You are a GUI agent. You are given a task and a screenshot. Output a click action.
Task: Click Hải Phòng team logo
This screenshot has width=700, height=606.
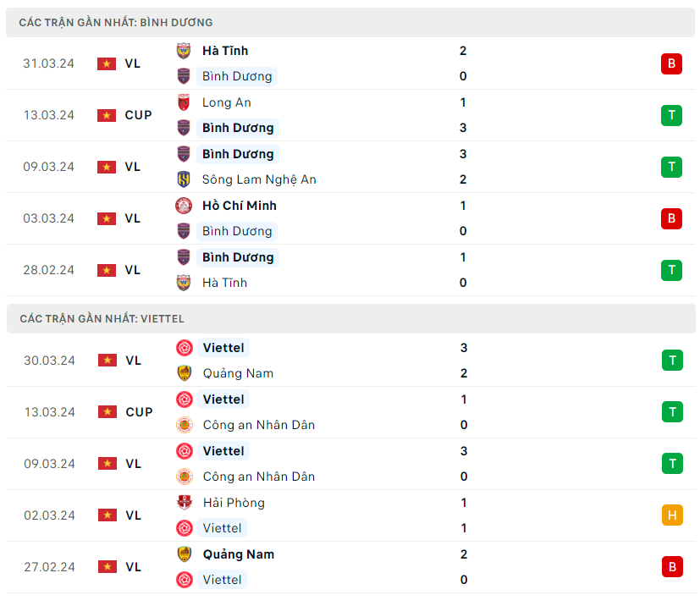pos(185,503)
